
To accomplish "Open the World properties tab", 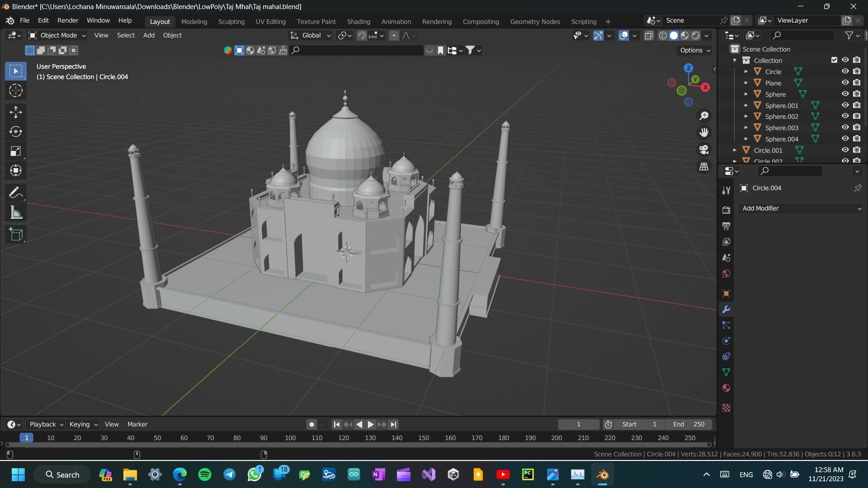I will click(x=726, y=273).
